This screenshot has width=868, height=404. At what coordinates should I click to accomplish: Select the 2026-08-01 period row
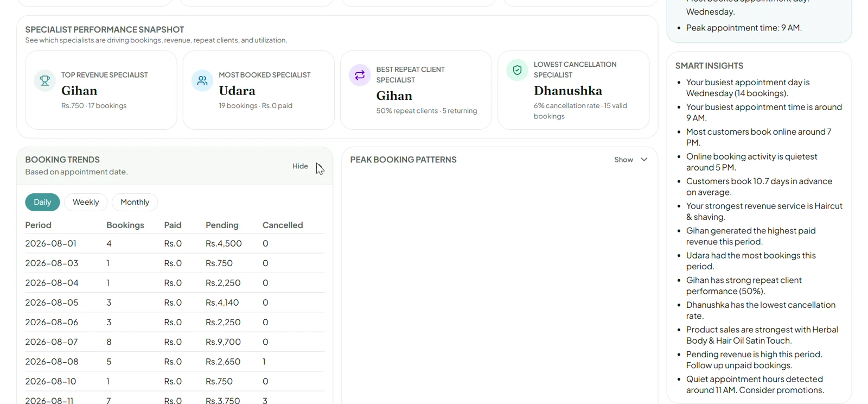pyautogui.click(x=175, y=244)
